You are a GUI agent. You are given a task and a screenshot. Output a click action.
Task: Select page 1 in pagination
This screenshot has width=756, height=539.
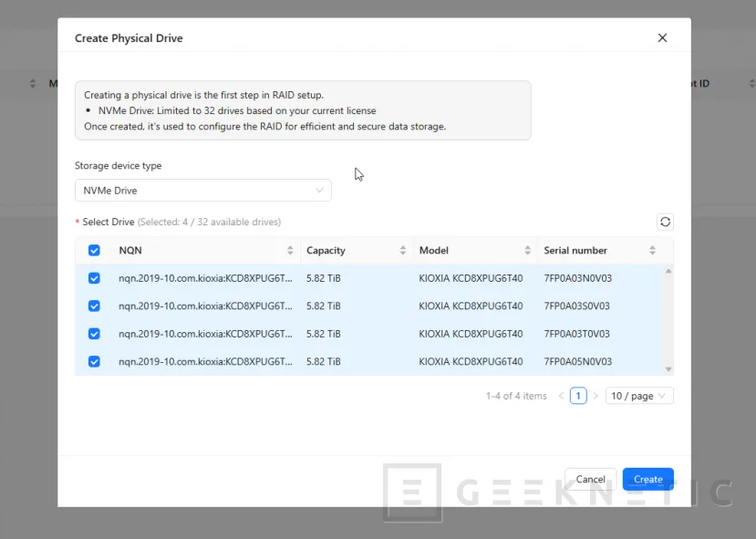click(x=578, y=396)
